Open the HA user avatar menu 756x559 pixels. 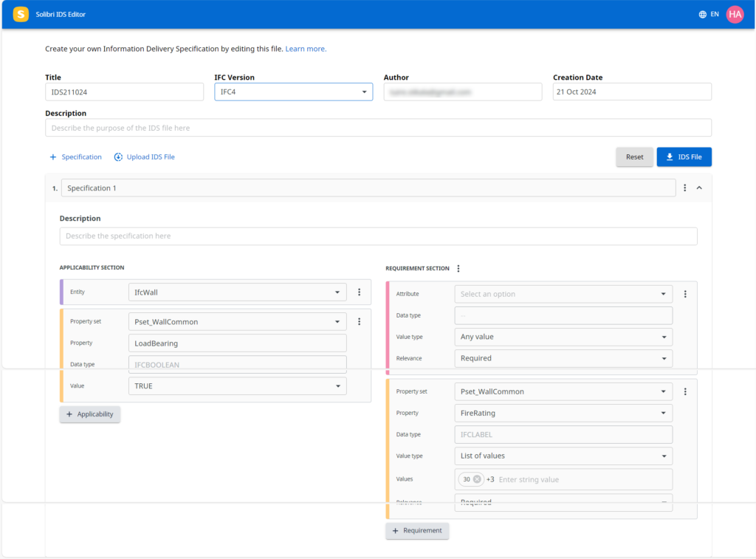735,14
